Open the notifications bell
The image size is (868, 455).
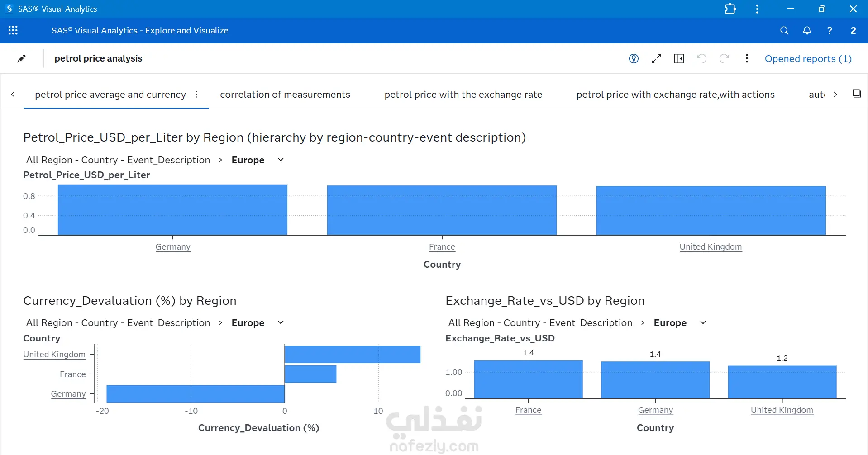[x=807, y=30]
